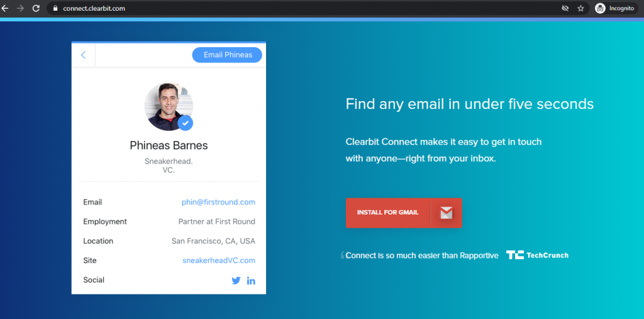Click the Email Phineas button

tap(227, 55)
